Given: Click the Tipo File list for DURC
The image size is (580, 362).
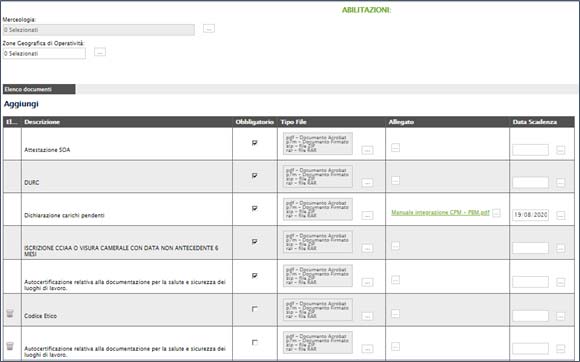Looking at the screenshot, I should tap(318, 176).
